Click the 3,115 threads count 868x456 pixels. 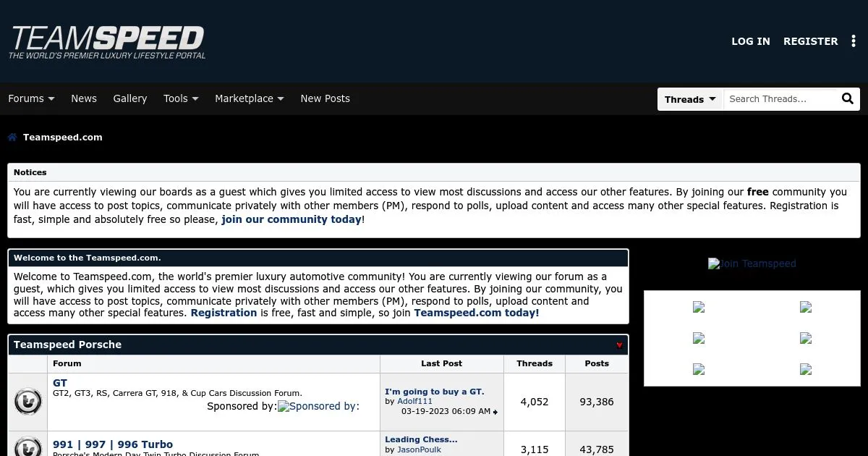535,449
